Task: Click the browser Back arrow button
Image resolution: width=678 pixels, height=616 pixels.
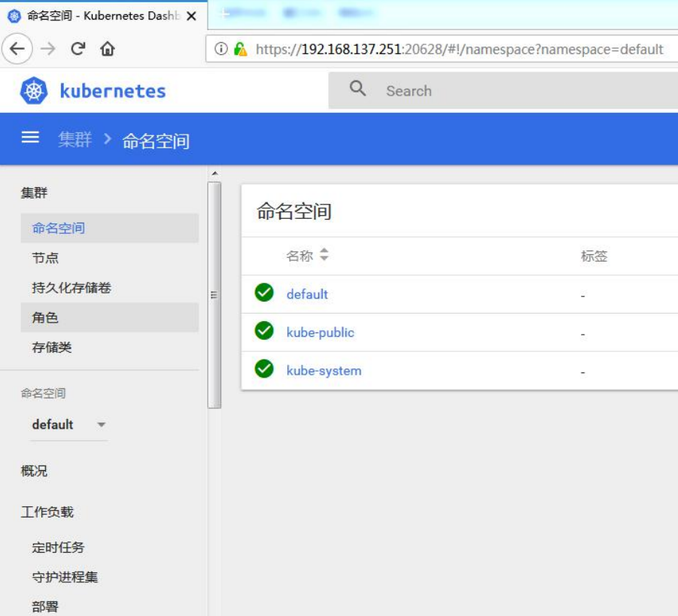Action: click(x=17, y=48)
